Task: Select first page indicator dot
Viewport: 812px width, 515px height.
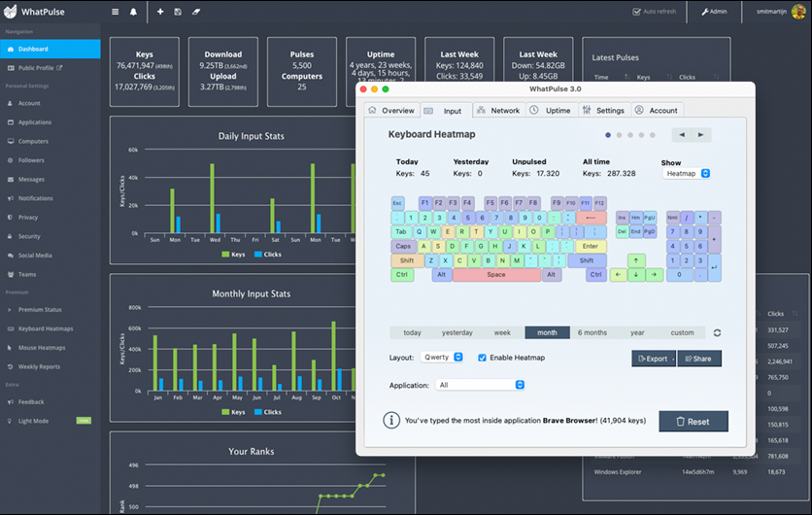Action: (608, 135)
